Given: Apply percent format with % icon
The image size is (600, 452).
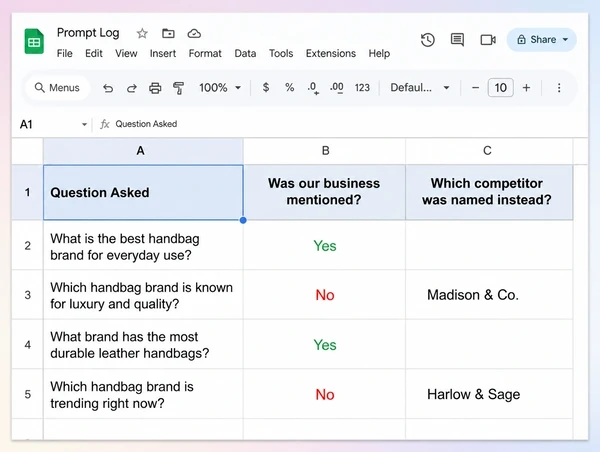Looking at the screenshot, I should tap(290, 88).
